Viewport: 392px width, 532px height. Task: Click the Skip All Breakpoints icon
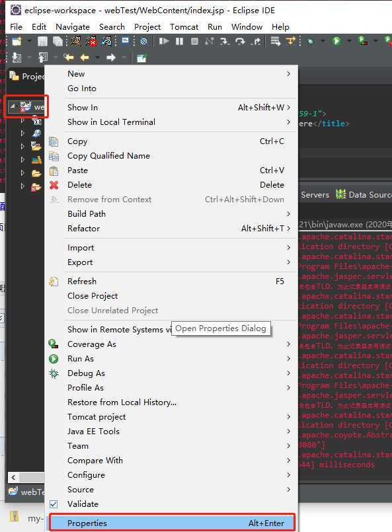point(144,42)
